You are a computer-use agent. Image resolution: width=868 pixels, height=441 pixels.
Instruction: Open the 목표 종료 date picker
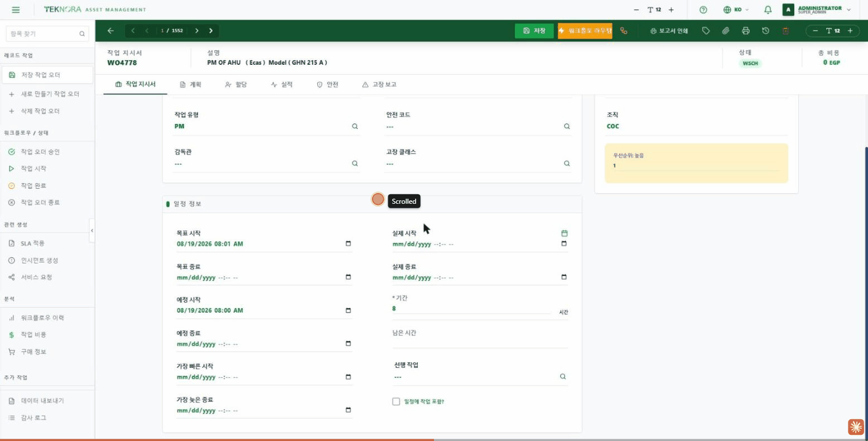click(x=349, y=277)
